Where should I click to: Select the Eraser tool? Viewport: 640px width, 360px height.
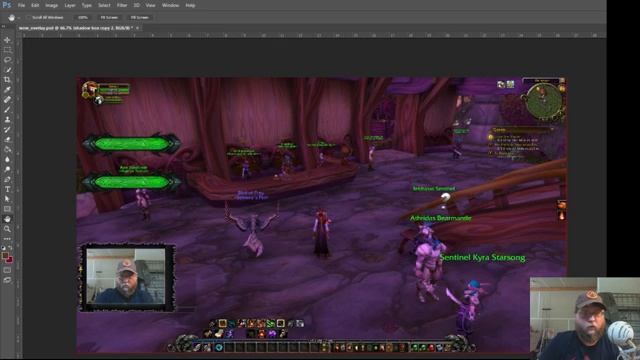(7, 139)
